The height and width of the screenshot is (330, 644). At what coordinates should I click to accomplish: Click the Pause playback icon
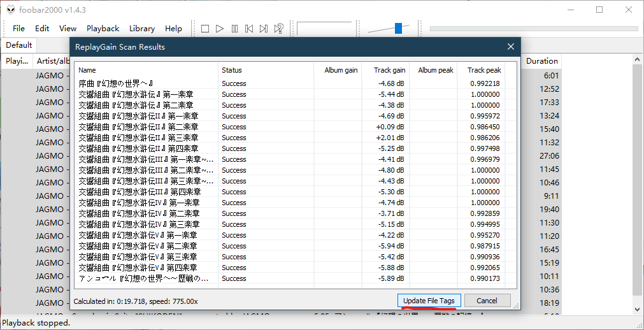pos(234,29)
